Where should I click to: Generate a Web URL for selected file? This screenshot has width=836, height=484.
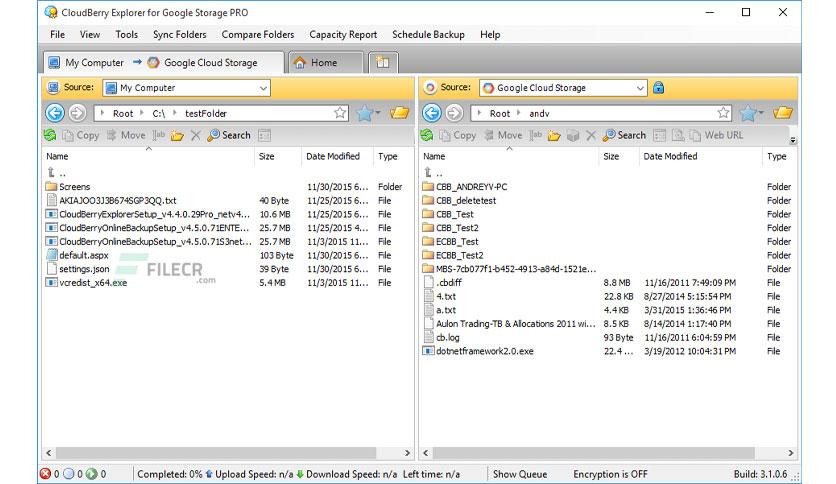coord(717,135)
